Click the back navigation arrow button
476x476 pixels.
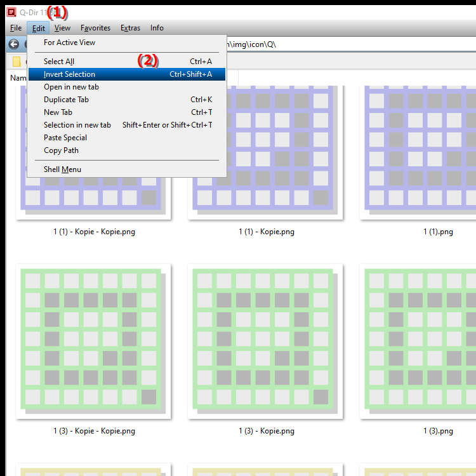(14, 44)
